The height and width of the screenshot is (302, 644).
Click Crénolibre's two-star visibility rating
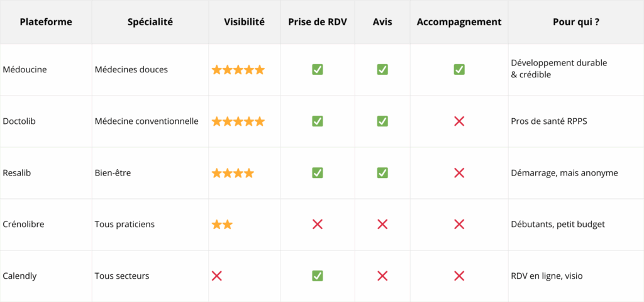tap(222, 225)
